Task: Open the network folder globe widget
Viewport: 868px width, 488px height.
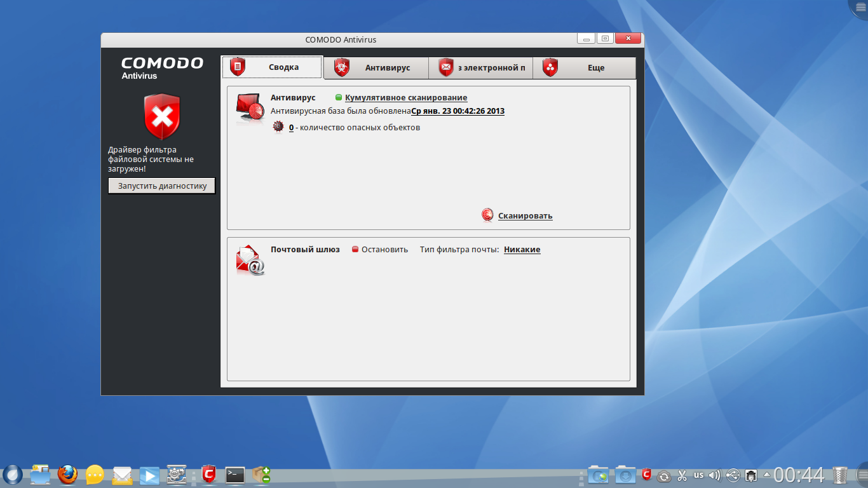Action: 598,475
